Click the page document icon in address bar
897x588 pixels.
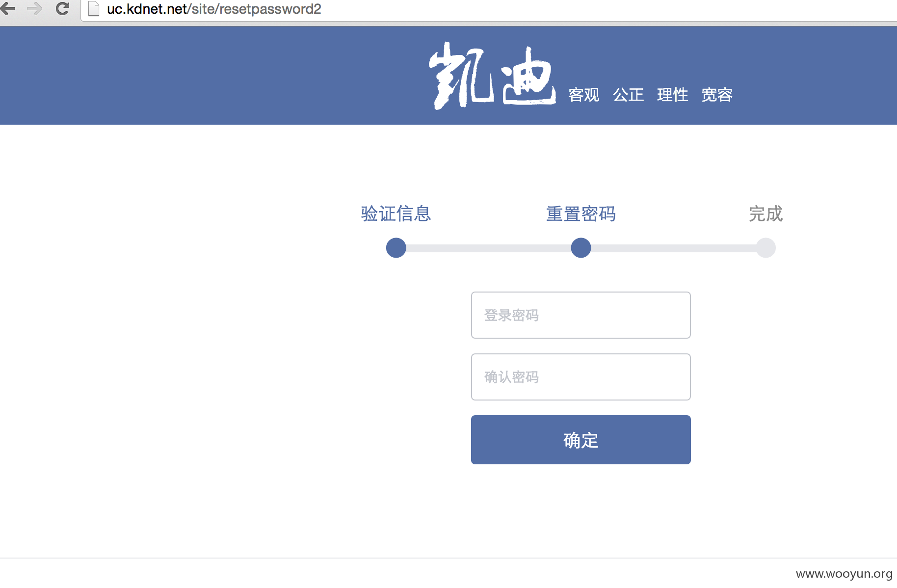coord(94,9)
